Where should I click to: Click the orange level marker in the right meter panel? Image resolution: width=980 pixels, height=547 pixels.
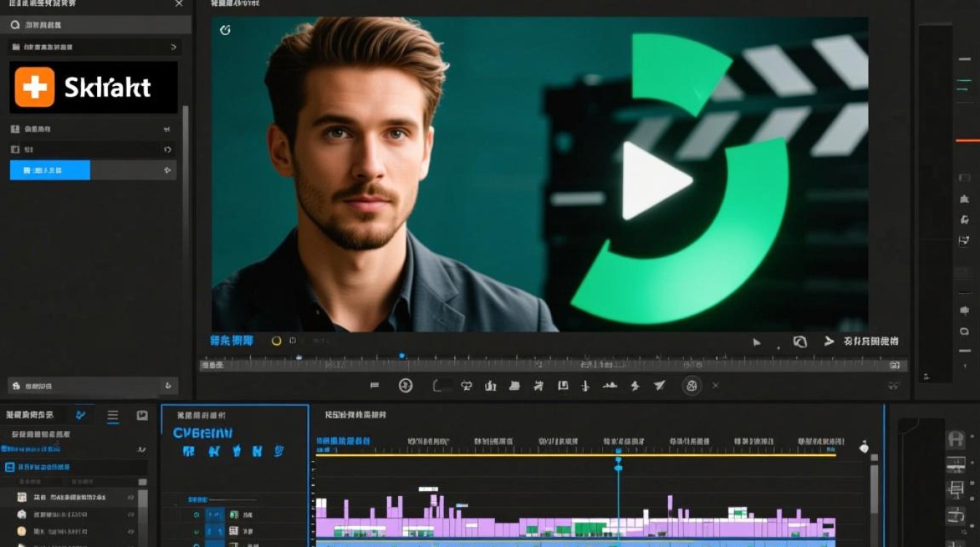coord(968,140)
